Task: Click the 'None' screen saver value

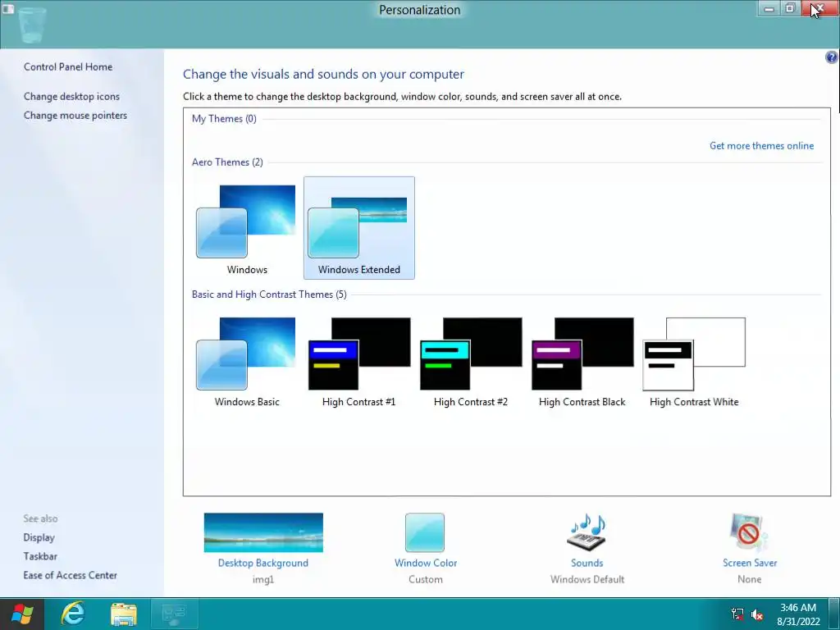Action: (749, 579)
